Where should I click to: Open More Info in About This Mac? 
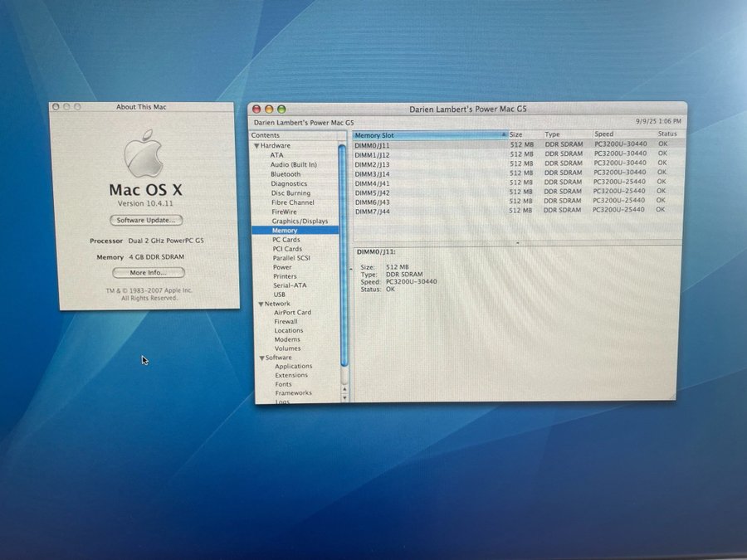149,272
